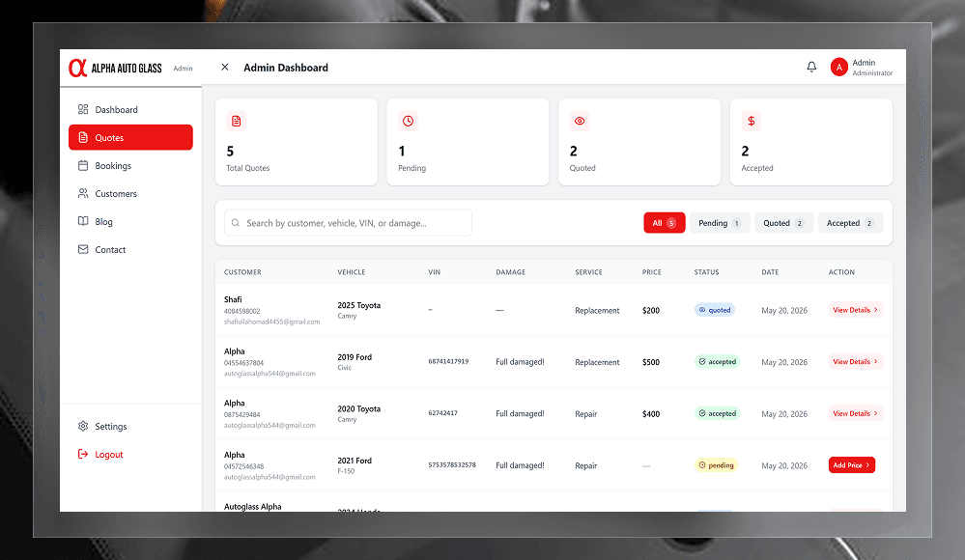Click the Dashboard grid icon in sidebar
This screenshot has width=965, height=560.
tap(83, 109)
